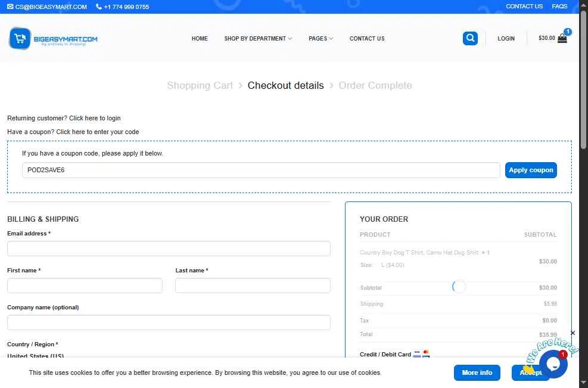
Task: Expand the Pages dropdown menu
Action: point(321,39)
